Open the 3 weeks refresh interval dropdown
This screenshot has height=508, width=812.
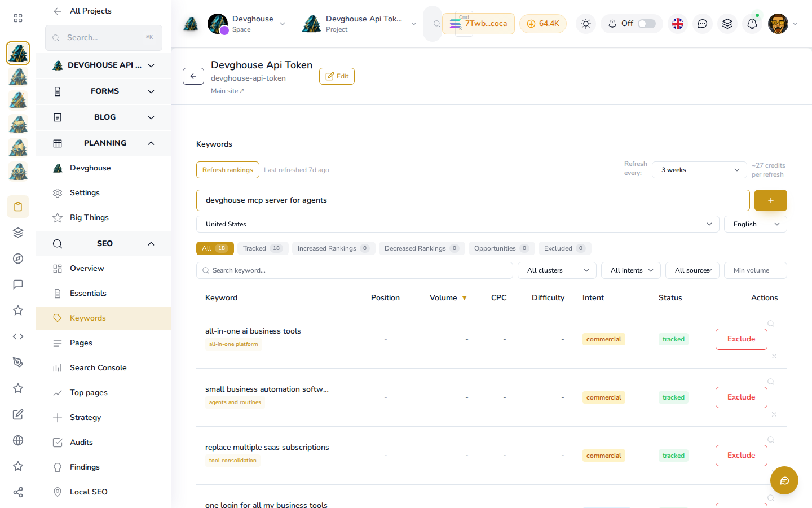(699, 170)
